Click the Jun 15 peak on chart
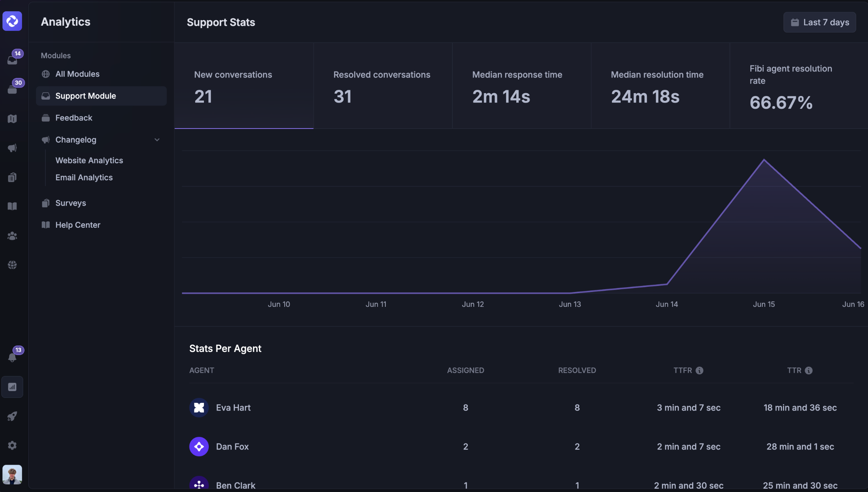Screen dimensions: 868x492 tap(764, 160)
